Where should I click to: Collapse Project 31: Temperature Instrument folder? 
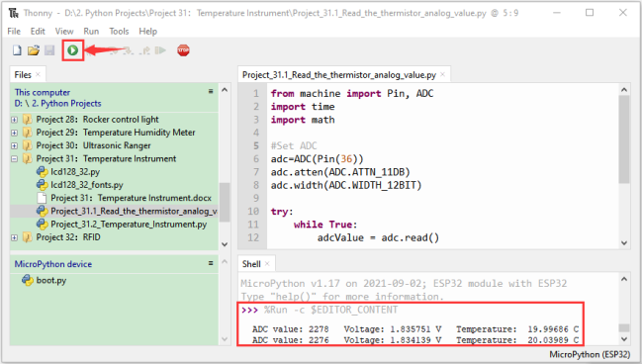15,159
